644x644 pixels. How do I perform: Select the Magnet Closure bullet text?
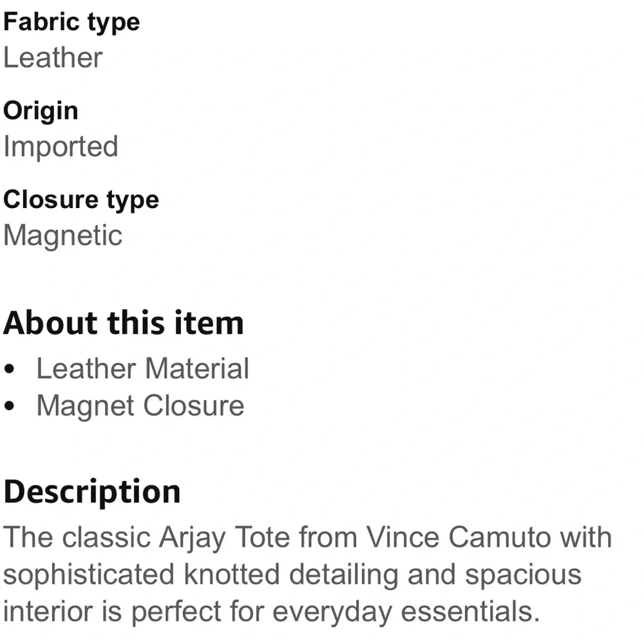click(140, 406)
